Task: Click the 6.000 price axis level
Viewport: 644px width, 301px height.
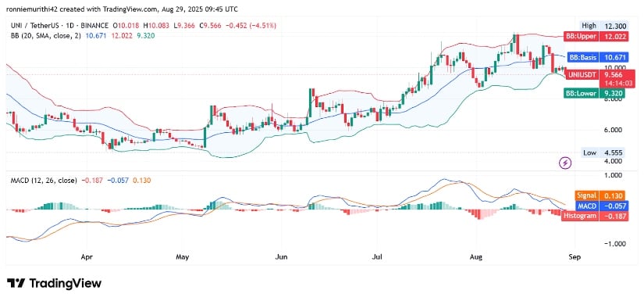Action: pyautogui.click(x=614, y=131)
